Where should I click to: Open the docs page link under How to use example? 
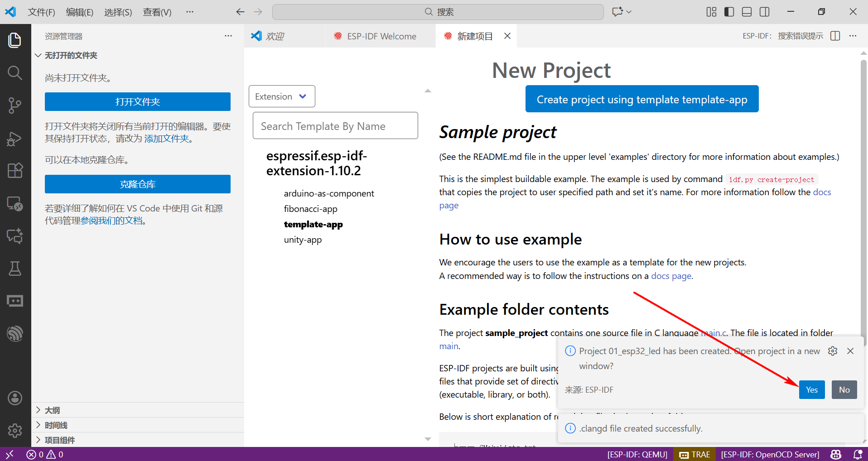tap(671, 276)
